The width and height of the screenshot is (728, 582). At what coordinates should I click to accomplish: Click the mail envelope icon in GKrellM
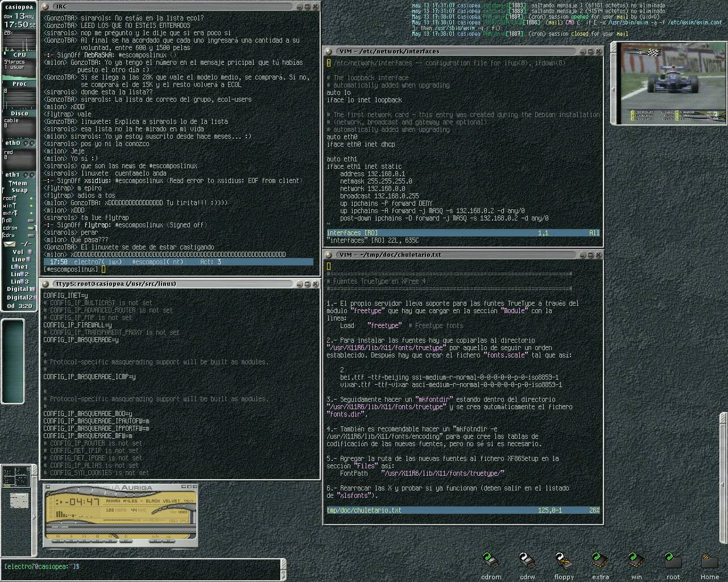[10, 243]
